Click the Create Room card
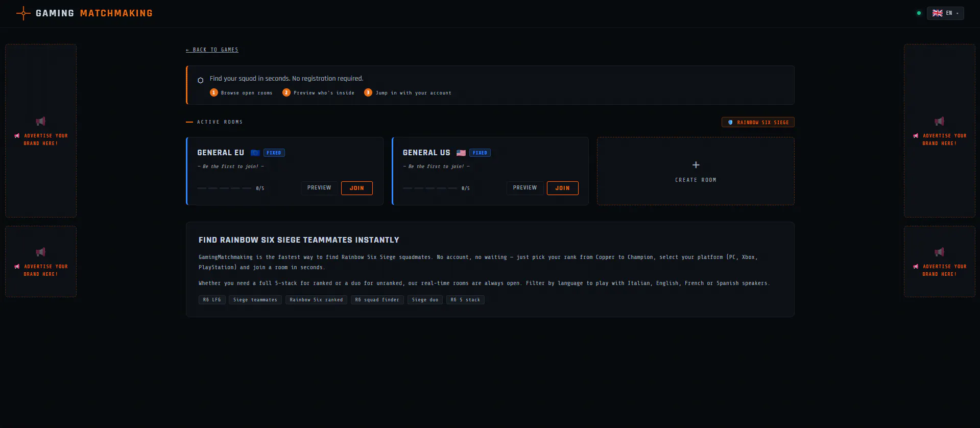 tap(696, 171)
